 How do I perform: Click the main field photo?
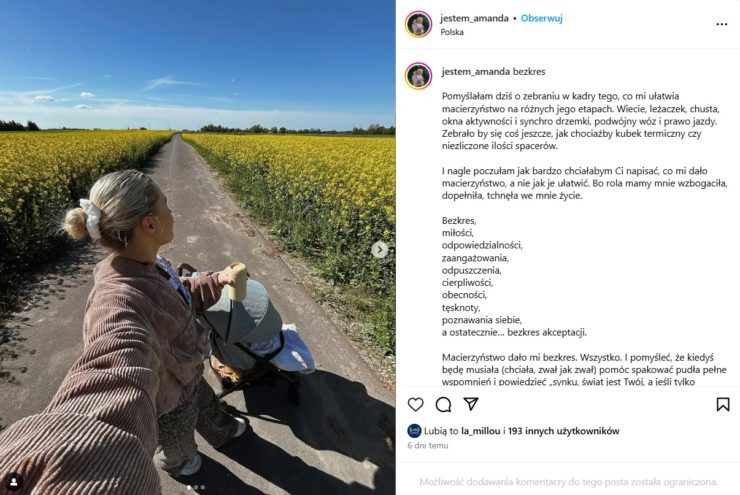(x=198, y=247)
